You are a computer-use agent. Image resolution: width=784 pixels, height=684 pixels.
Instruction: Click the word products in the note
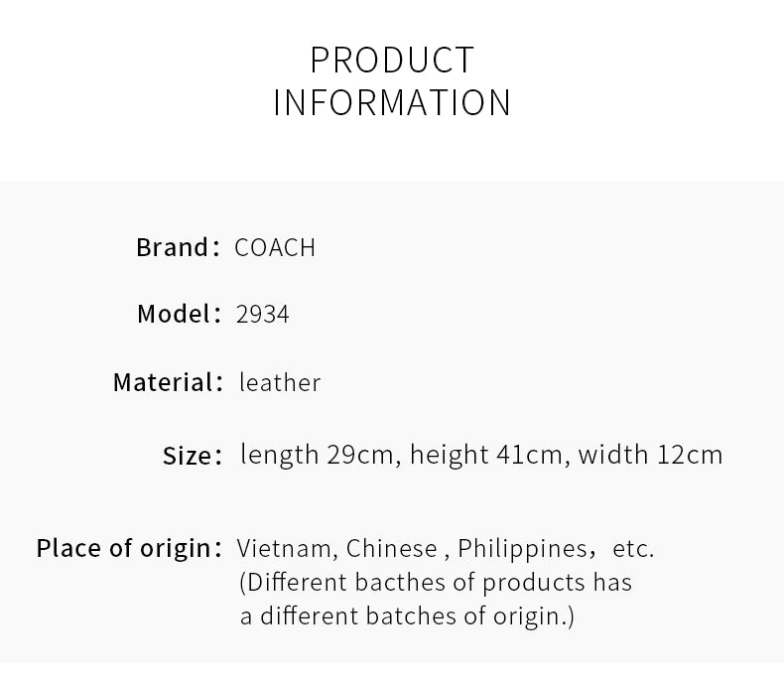coord(534,583)
